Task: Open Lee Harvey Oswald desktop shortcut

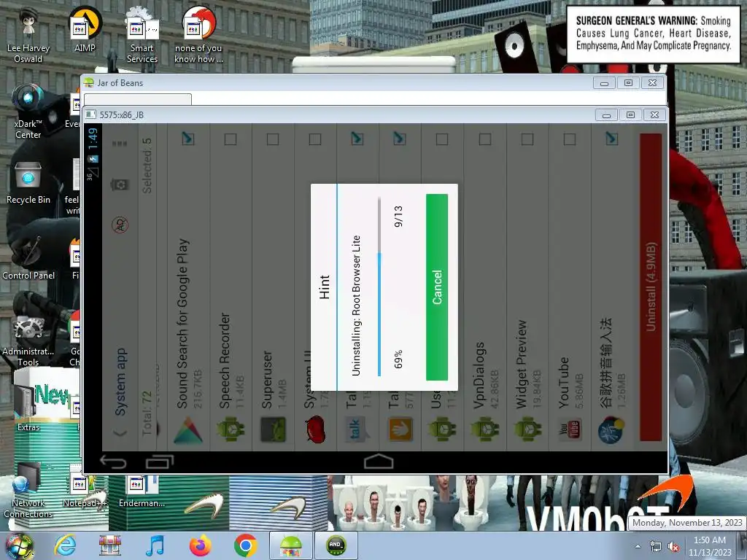Action: click(28, 35)
